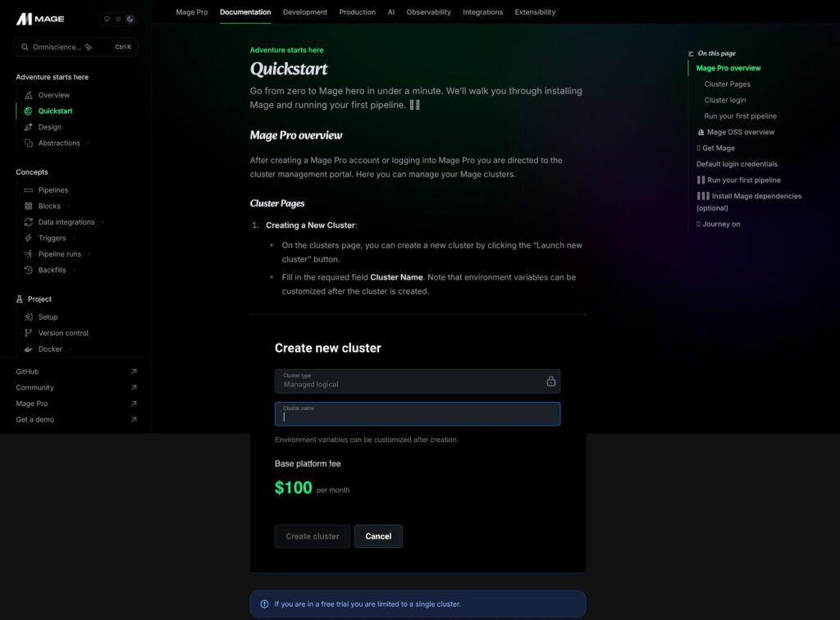Click the Mage logo in the sidebar
840x620 pixels.
coord(40,19)
